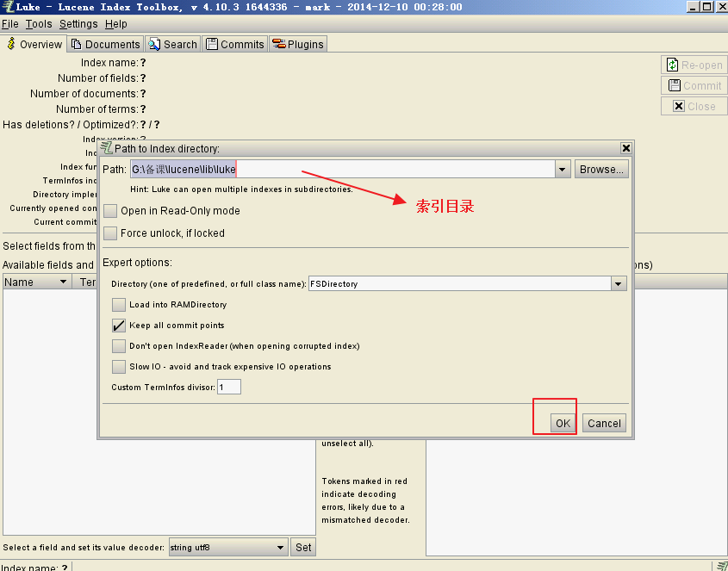Click the 'Number of terms:' label
Screen dimensions: 728x571
pos(96,109)
